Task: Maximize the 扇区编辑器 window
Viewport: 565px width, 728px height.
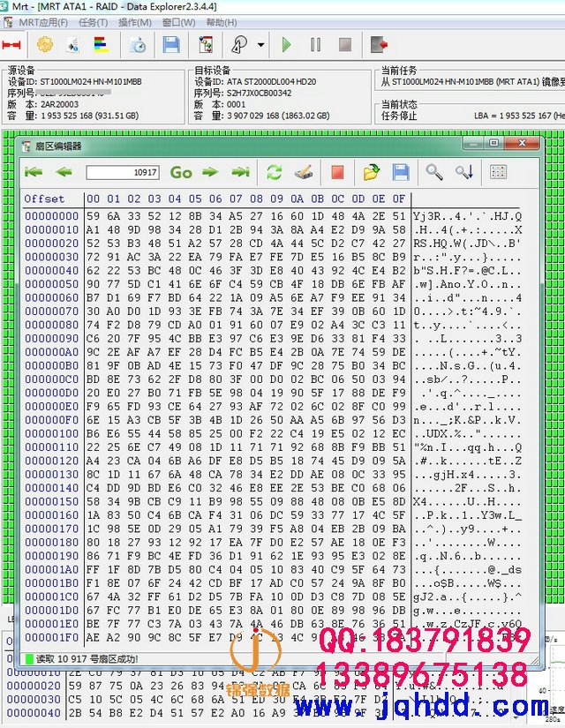Action: point(493,144)
